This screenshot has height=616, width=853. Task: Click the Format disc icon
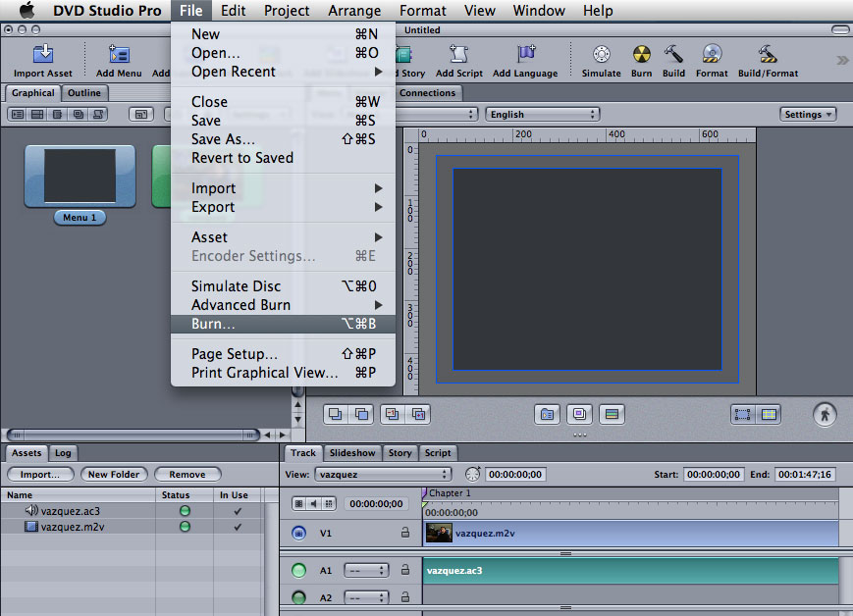(712, 54)
